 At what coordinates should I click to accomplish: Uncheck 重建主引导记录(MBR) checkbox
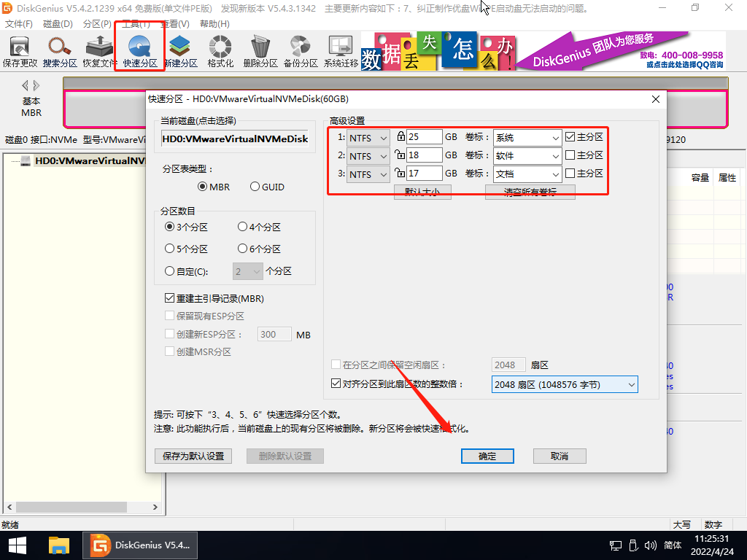[170, 298]
